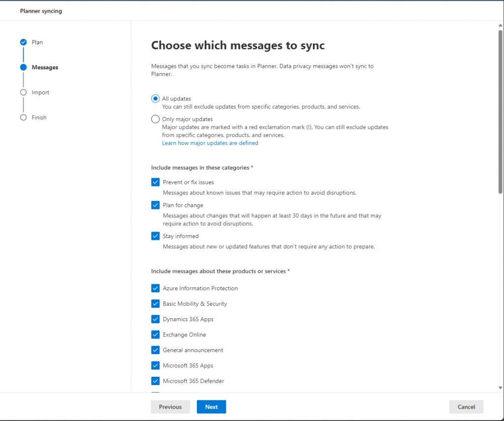Viewport: 504px width, 421px height.
Task: Click the Finish step circle indicator
Action: (23, 118)
